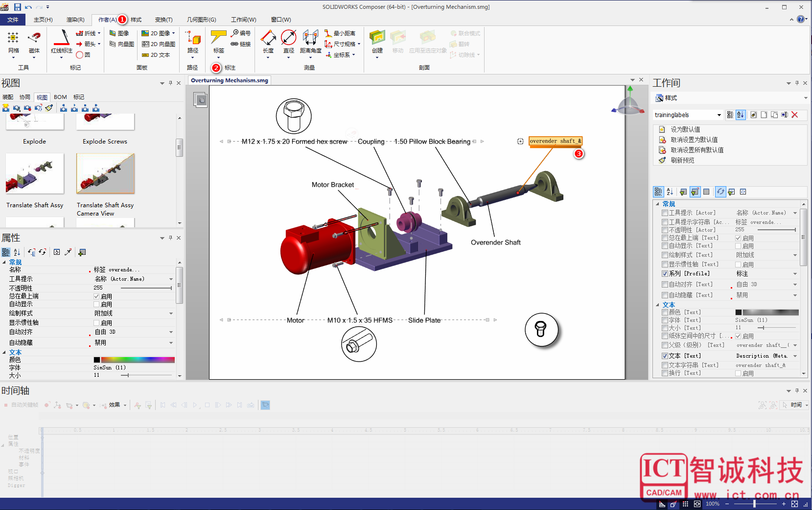Switch to the BOM tab
This screenshot has width=812, height=510.
click(60, 97)
